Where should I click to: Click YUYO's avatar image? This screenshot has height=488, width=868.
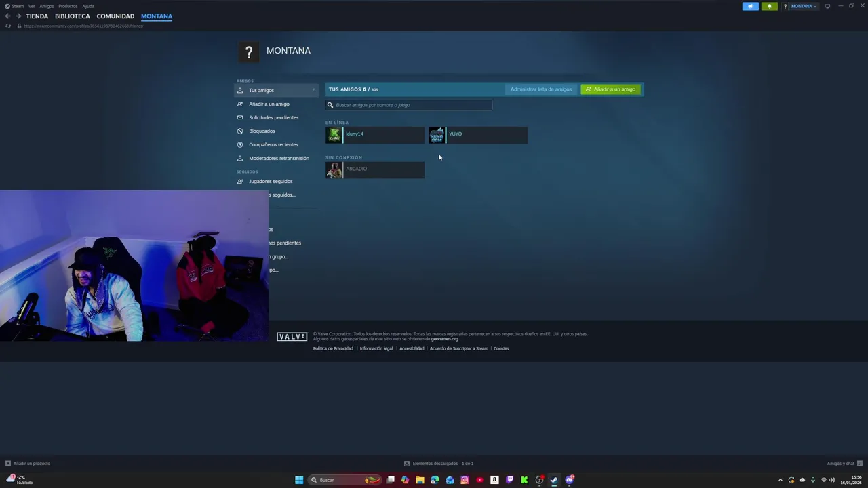[437, 135]
